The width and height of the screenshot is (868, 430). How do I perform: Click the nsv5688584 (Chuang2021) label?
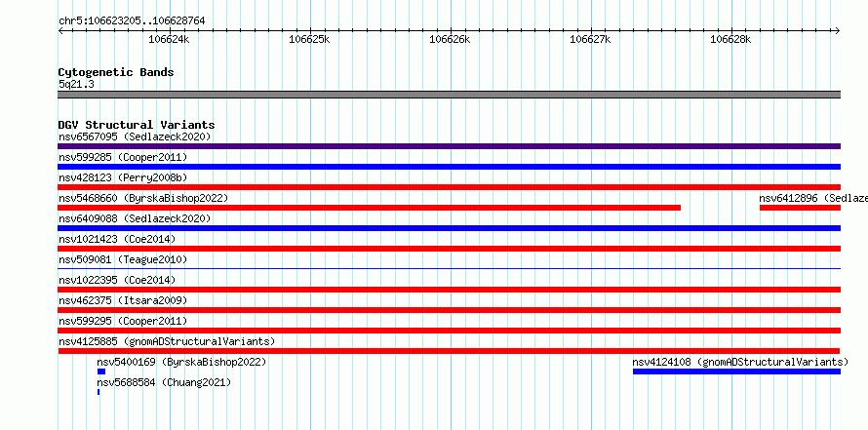tap(164, 382)
